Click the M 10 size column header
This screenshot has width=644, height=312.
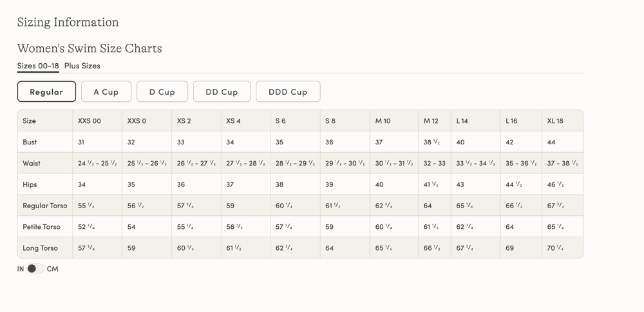[x=383, y=121]
